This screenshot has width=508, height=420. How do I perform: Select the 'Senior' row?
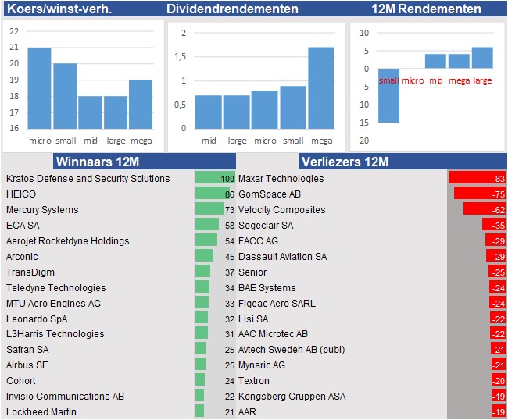[252, 272]
